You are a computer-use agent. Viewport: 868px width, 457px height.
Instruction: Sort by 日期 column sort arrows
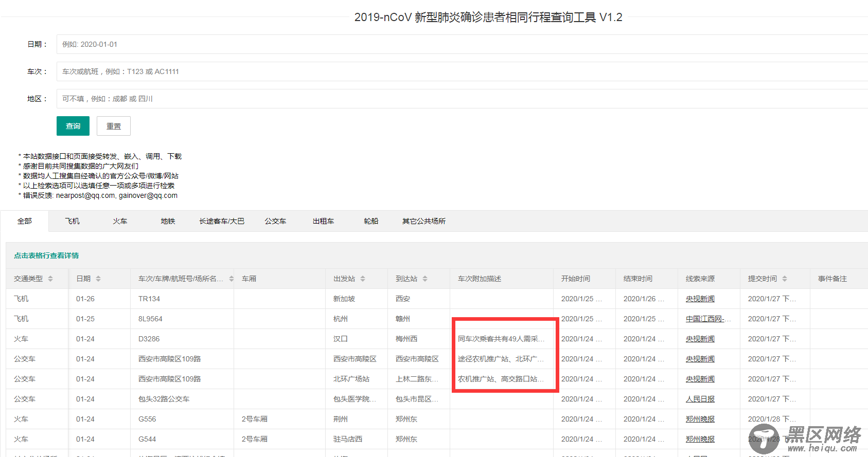(x=98, y=279)
